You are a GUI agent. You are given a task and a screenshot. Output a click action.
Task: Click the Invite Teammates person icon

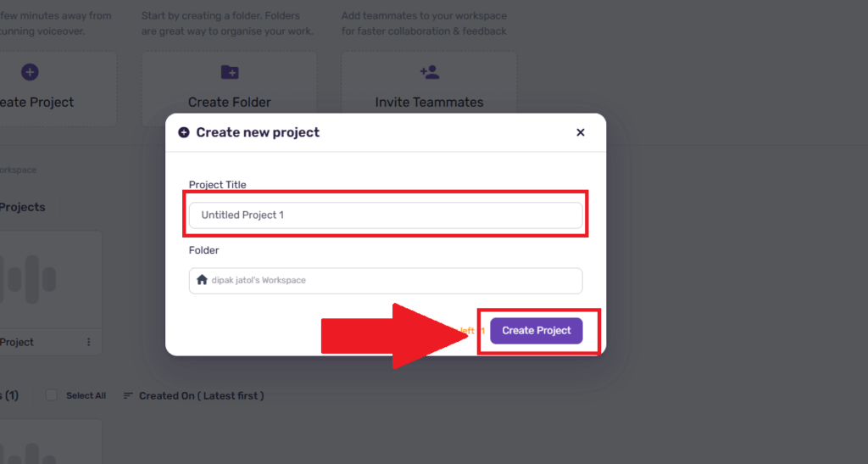click(x=429, y=72)
